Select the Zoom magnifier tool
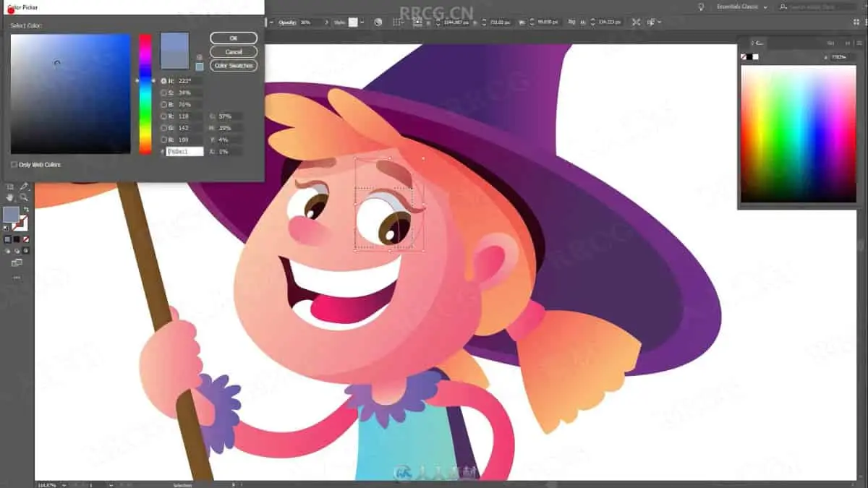 click(24, 197)
